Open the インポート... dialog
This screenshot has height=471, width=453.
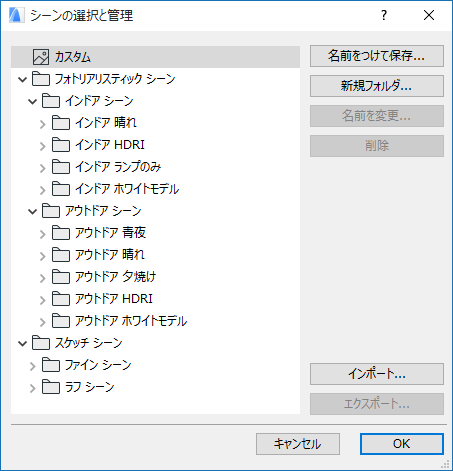point(377,374)
